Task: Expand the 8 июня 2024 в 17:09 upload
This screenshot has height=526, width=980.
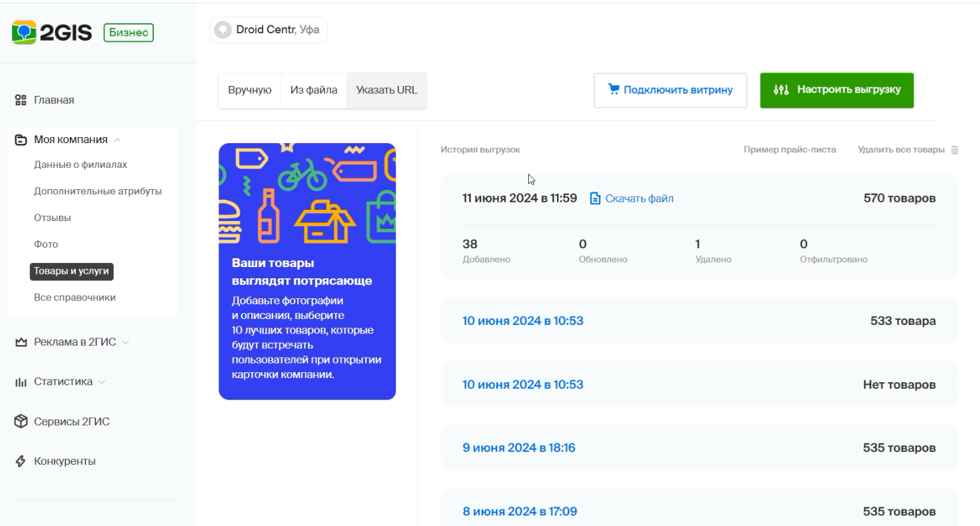Action: 699,507
